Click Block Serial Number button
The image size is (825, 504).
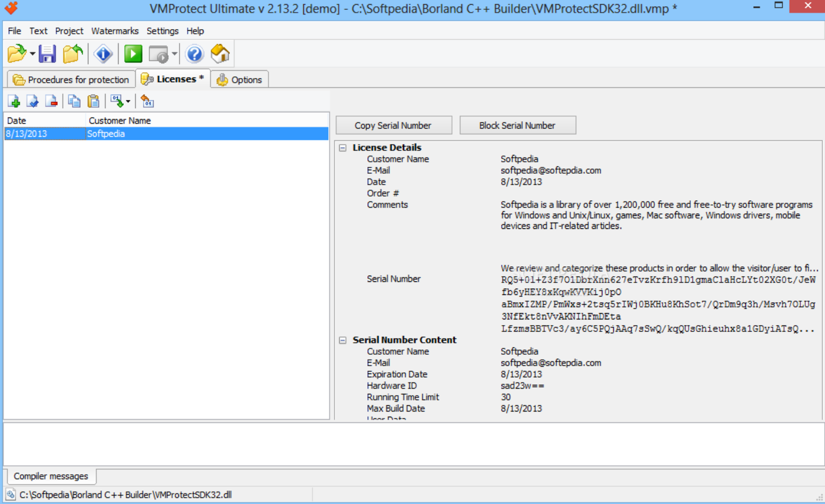pyautogui.click(x=518, y=125)
